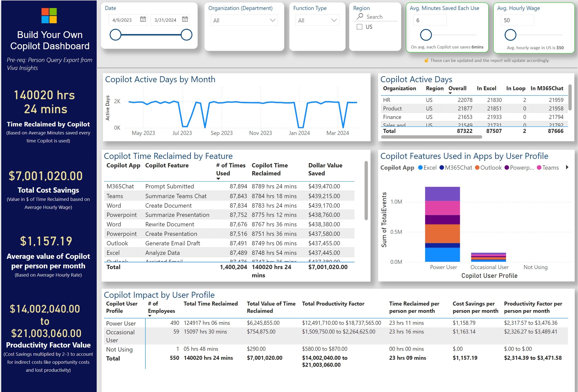Open the end date calendar picker

(185, 19)
